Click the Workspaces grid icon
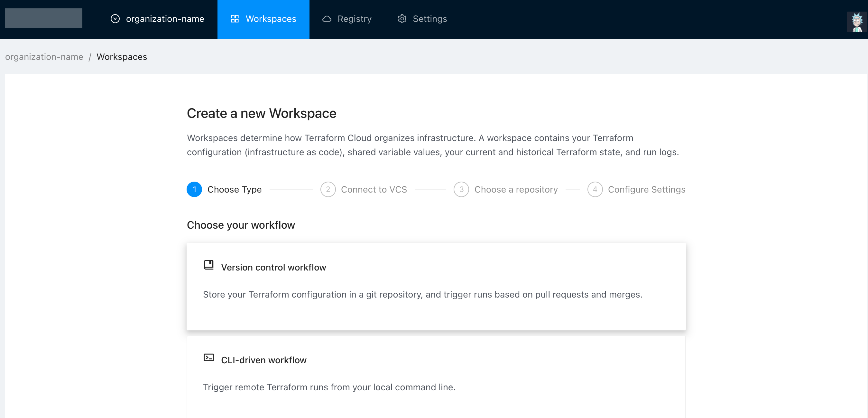Viewport: 868px width, 418px height. [235, 19]
